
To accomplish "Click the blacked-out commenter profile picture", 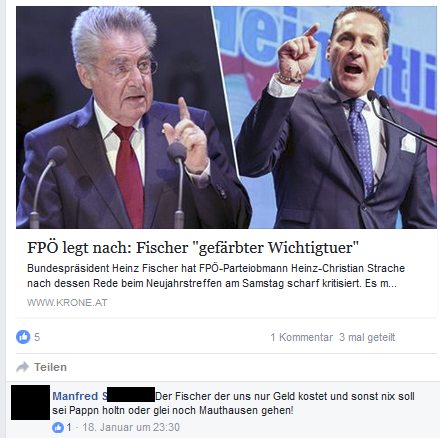I will click(x=30, y=402).
